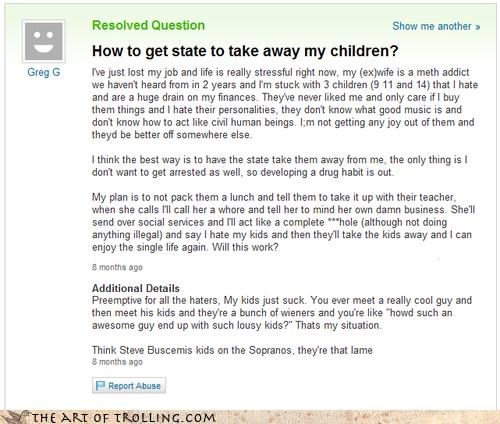The height and width of the screenshot is (424, 500).
Task: Click the Think Steve Buscemis kids line
Action: [232, 350]
